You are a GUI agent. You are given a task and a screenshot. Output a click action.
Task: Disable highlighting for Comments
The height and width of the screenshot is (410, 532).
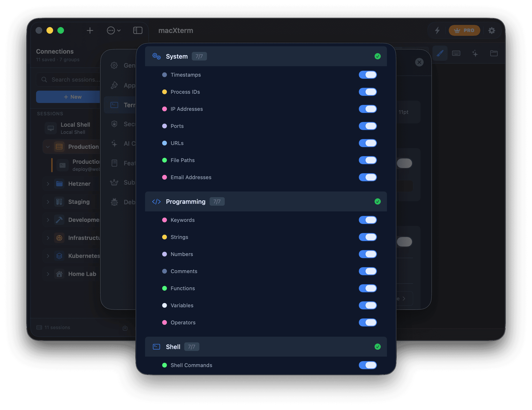point(368,271)
